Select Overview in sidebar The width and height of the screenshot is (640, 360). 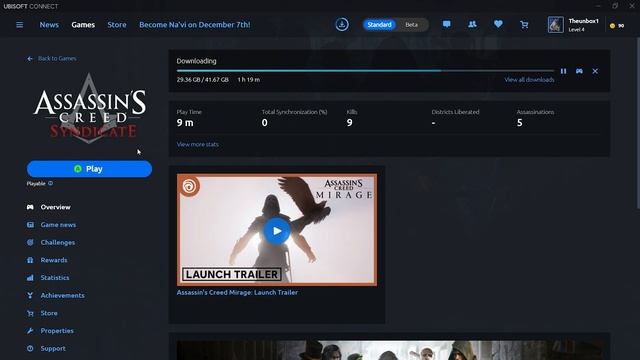[56, 207]
